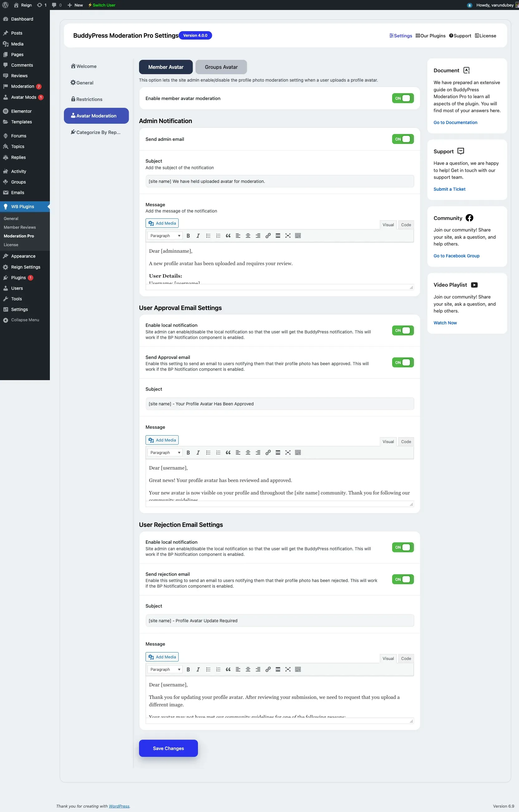This screenshot has height=812, width=519.
Task: Click Approval email Subject input field
Action: coord(280,404)
